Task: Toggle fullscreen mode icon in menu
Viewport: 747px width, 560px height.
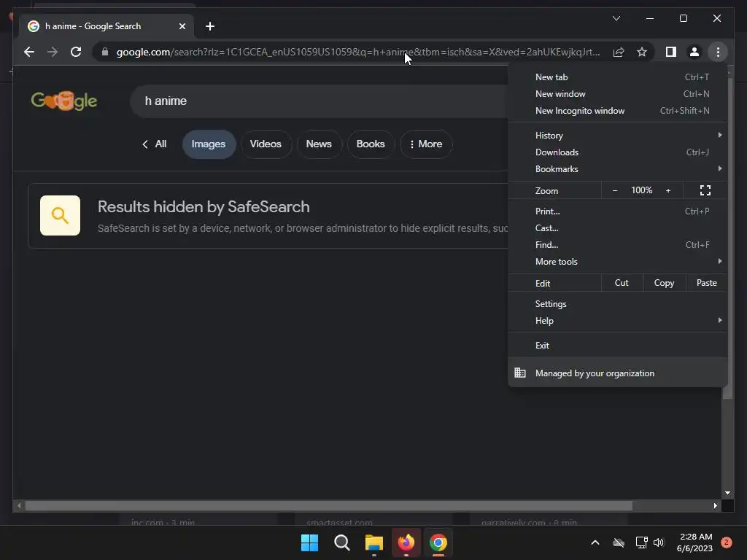Action: pos(705,190)
